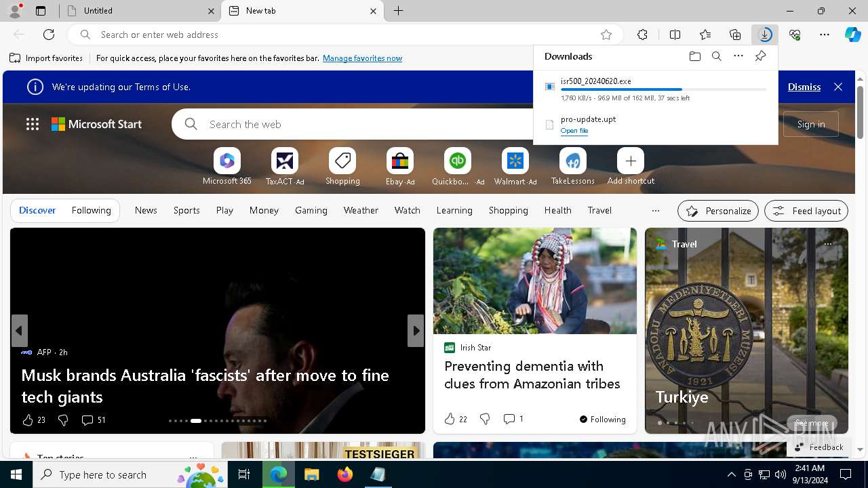Open tab actions menu icon
Viewport: 868px width, 488px height.
pos(41,11)
